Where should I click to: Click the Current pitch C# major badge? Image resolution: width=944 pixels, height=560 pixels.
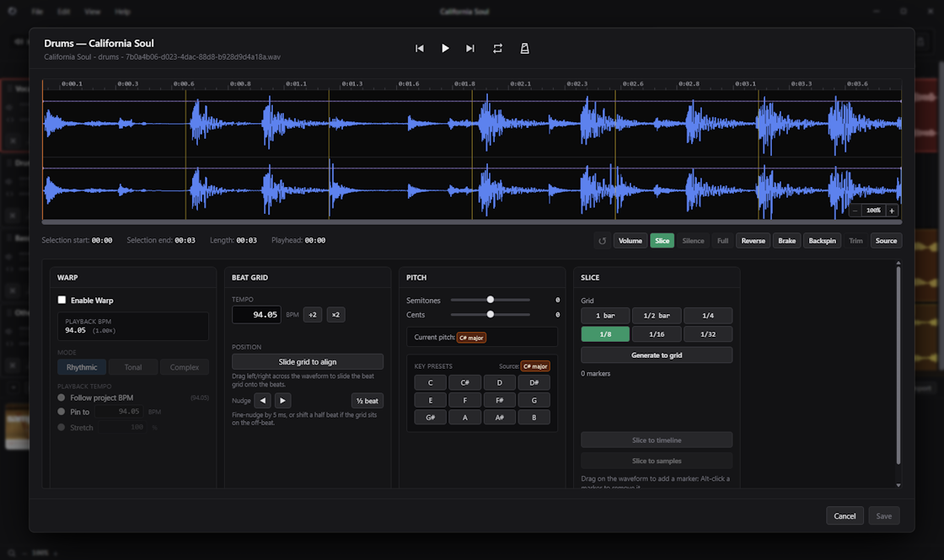pos(471,338)
